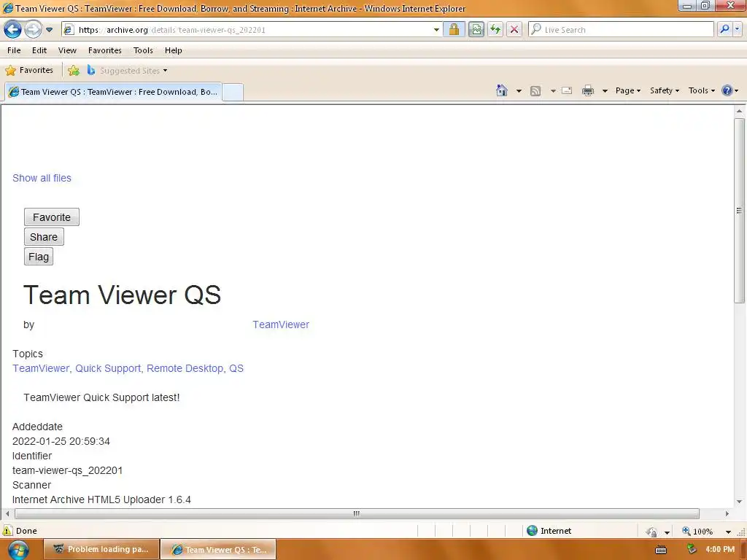Screen dimensions: 747x560
Task: Expand the address bar history dropdown
Action: (436, 29)
